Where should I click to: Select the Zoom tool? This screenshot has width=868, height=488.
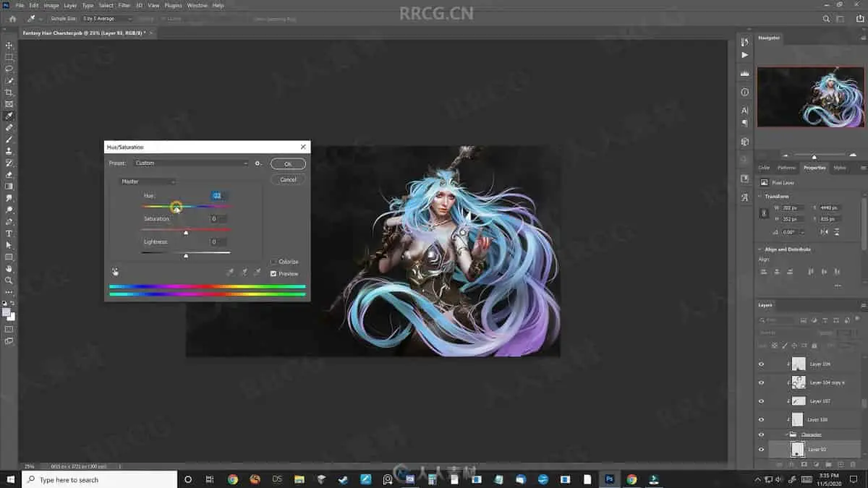tap(9, 281)
